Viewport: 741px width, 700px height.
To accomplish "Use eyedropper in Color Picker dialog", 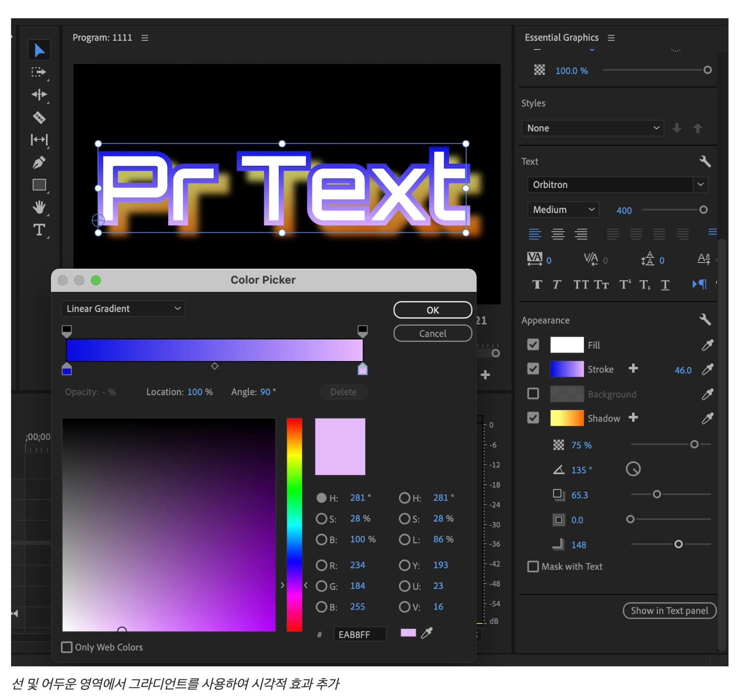I will point(427,633).
